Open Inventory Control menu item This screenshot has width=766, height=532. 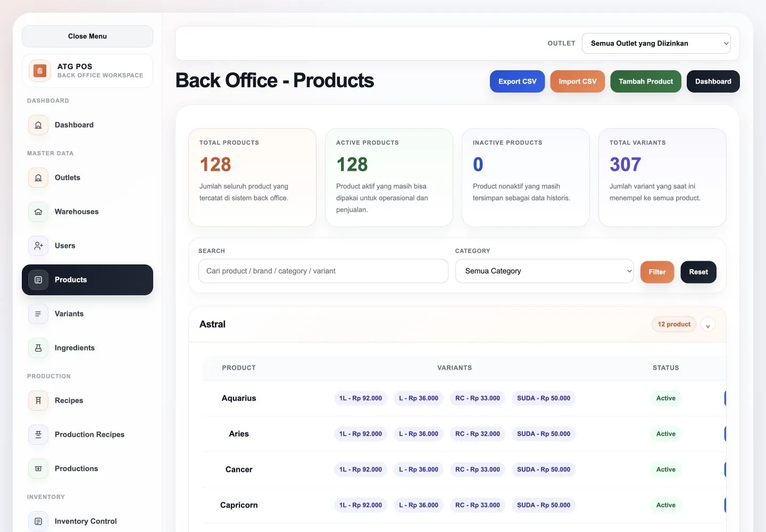[x=87, y=521]
